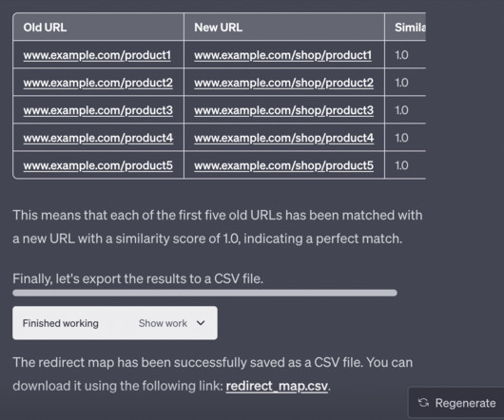Open new URL www.example.com/shop/product1

pos(282,55)
